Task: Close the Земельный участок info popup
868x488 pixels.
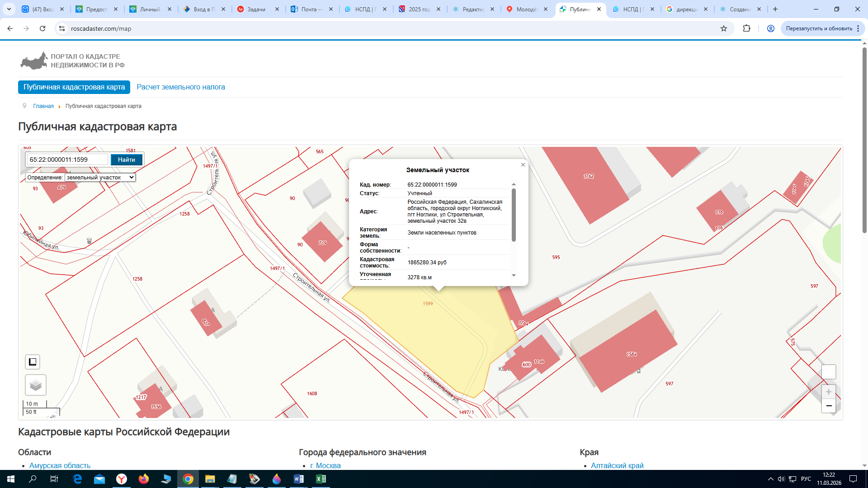Action: click(523, 164)
